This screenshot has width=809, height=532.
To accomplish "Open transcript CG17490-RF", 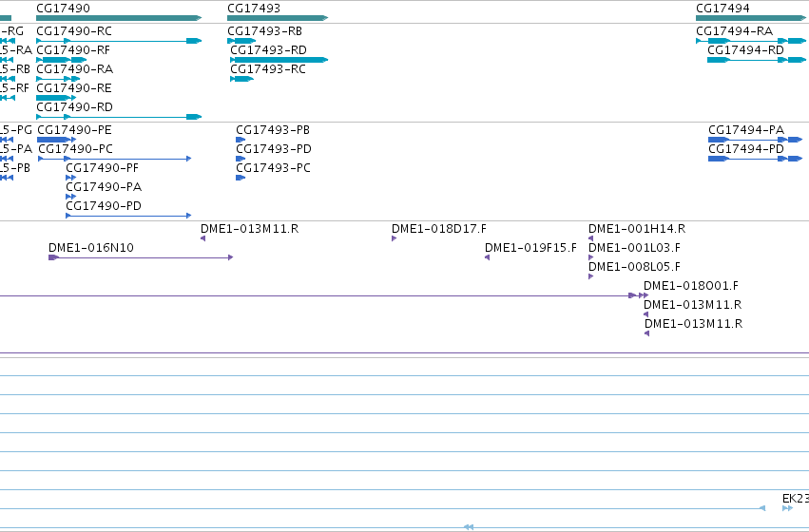I will click(73, 50).
